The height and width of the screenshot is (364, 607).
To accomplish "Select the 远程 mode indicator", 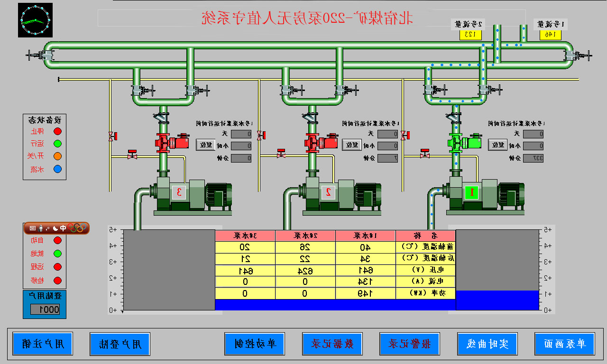I will coord(58,267).
